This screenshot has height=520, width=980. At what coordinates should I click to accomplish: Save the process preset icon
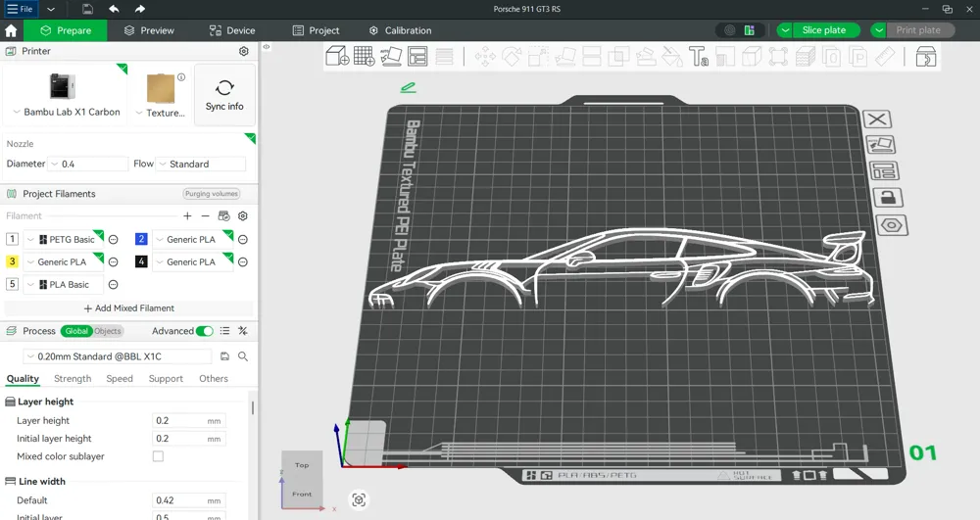click(x=225, y=356)
